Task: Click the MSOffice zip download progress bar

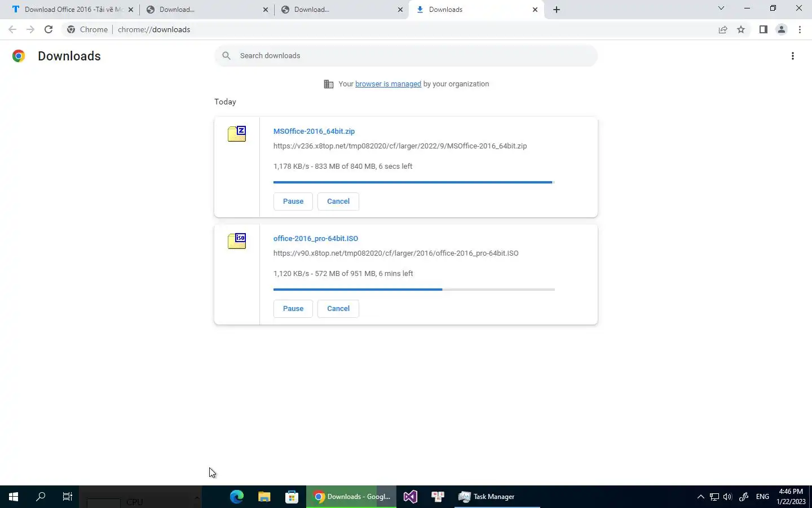Action: pyautogui.click(x=414, y=182)
